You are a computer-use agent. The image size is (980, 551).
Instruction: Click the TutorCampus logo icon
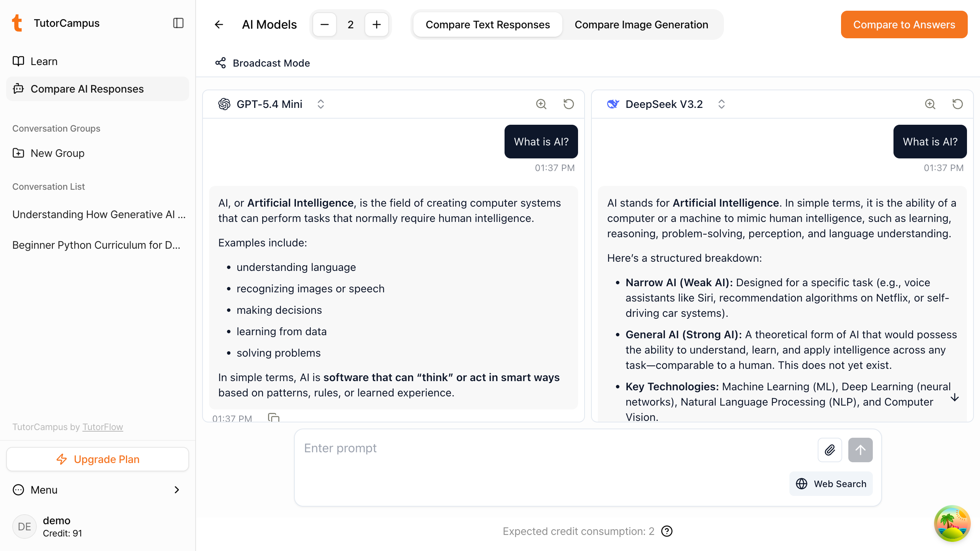pos(17,23)
